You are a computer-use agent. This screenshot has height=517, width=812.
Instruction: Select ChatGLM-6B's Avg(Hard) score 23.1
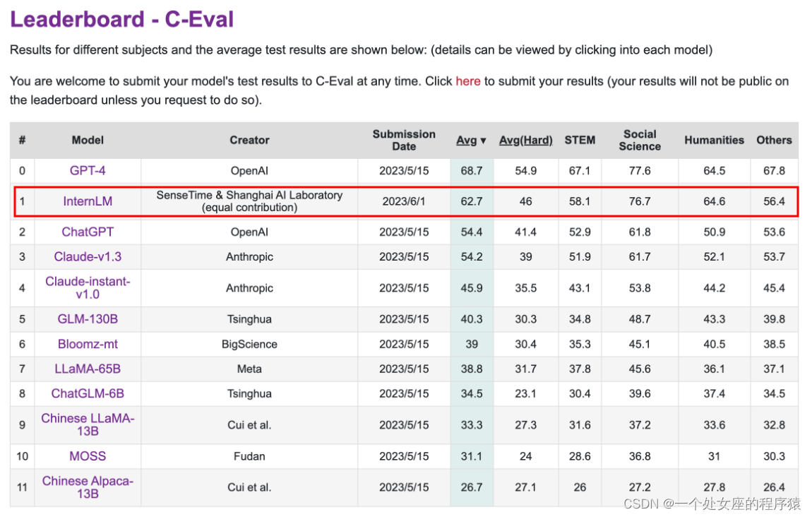pyautogui.click(x=525, y=393)
